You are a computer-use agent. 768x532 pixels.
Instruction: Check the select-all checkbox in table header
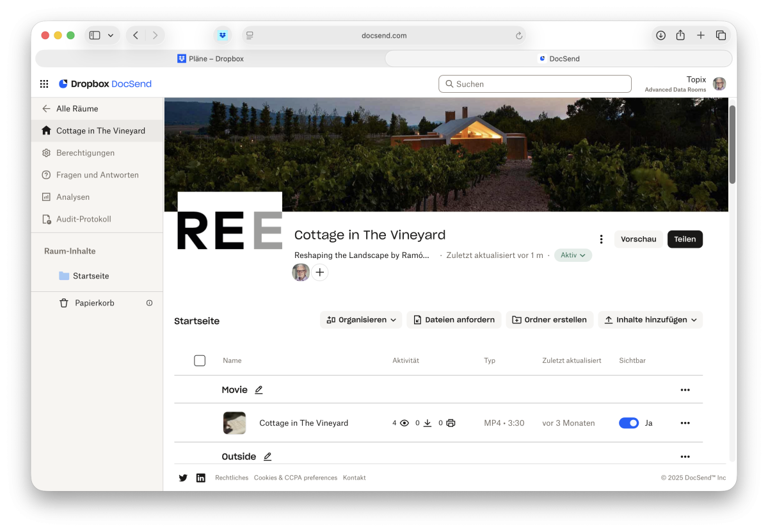click(x=200, y=360)
